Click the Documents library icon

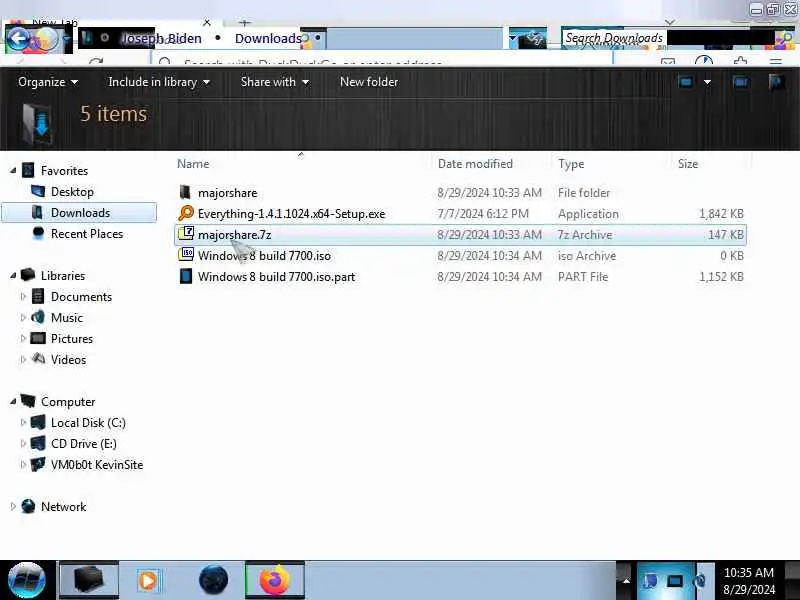[38, 296]
